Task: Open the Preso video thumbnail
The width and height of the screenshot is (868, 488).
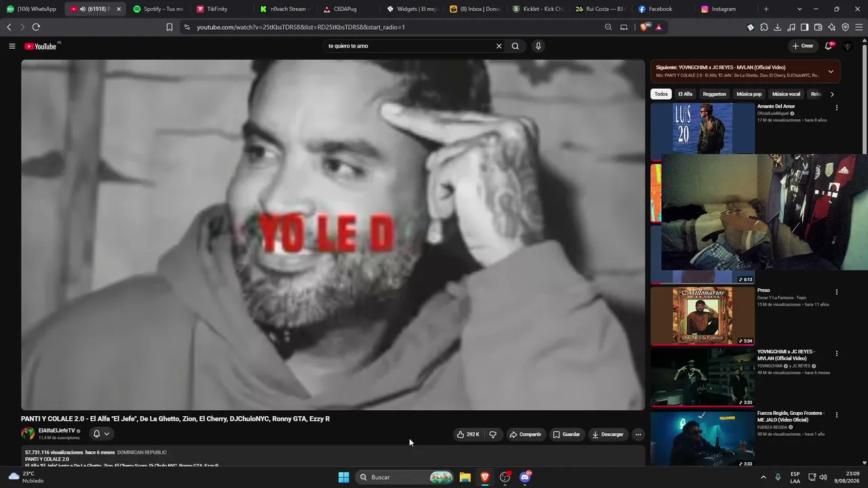Action: tap(703, 316)
